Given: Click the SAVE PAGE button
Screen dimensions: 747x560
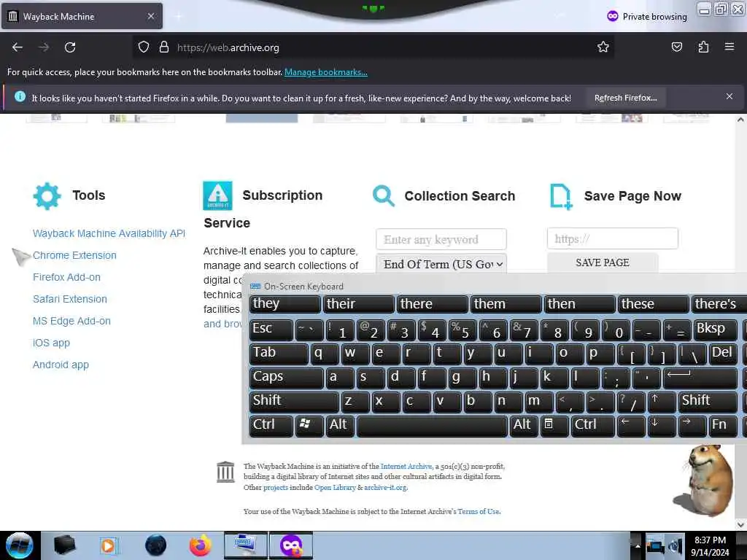Looking at the screenshot, I should [x=603, y=262].
